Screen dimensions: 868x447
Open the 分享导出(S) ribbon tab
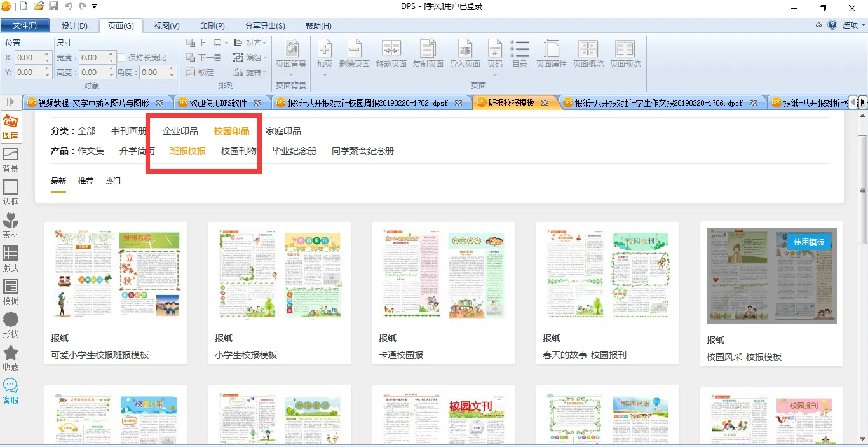(x=265, y=26)
